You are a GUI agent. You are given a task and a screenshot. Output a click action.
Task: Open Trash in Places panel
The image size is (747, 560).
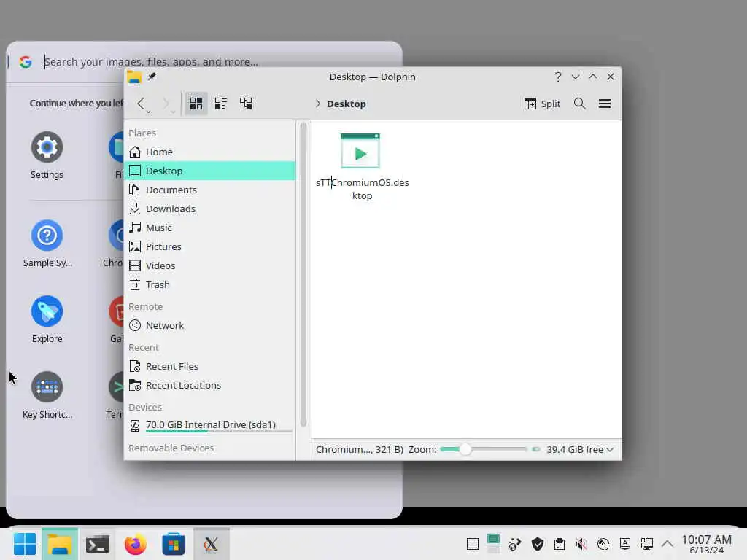210,285
